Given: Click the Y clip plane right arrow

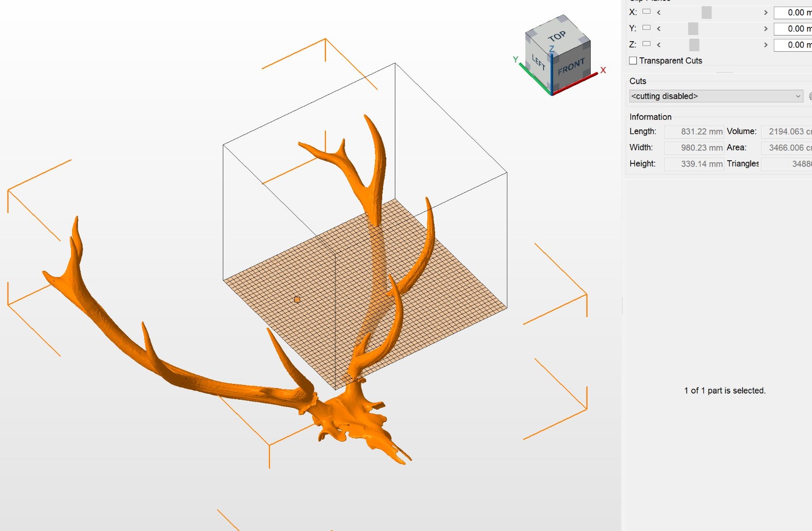Looking at the screenshot, I should (x=766, y=28).
